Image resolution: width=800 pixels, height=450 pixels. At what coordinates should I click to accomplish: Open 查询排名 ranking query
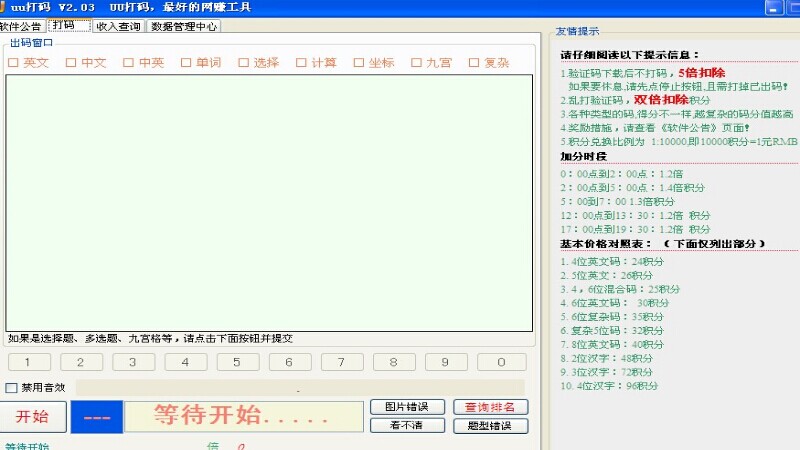click(490, 407)
